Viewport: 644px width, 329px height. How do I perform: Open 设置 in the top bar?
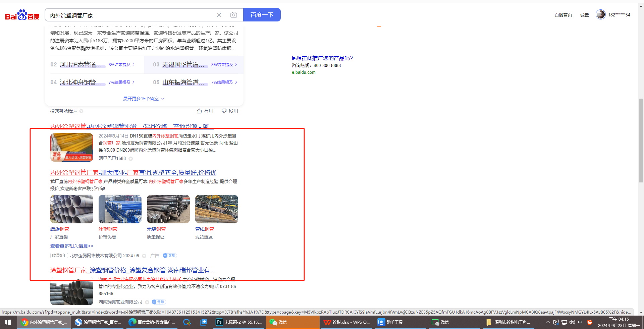point(585,15)
